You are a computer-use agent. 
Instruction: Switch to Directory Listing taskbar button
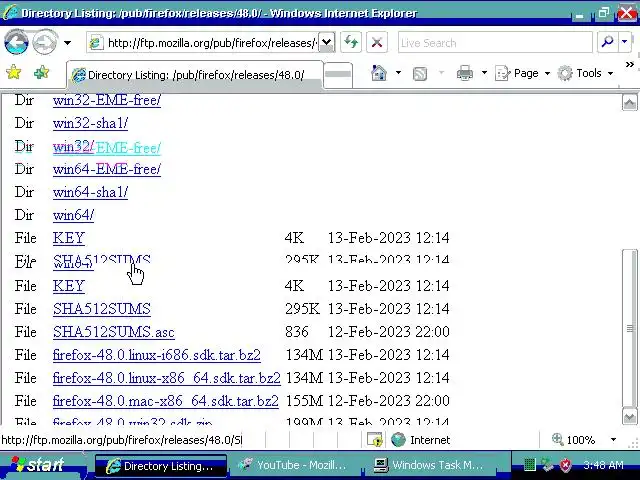tap(161, 466)
